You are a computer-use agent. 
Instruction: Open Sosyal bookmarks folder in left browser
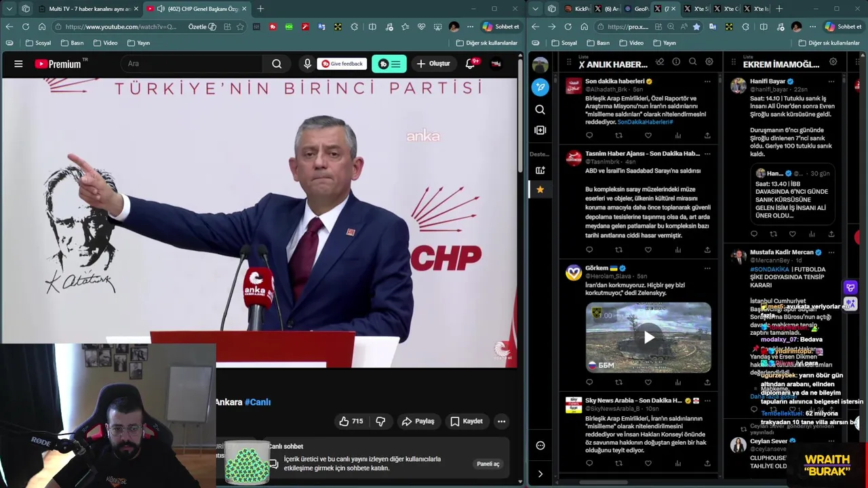click(38, 43)
